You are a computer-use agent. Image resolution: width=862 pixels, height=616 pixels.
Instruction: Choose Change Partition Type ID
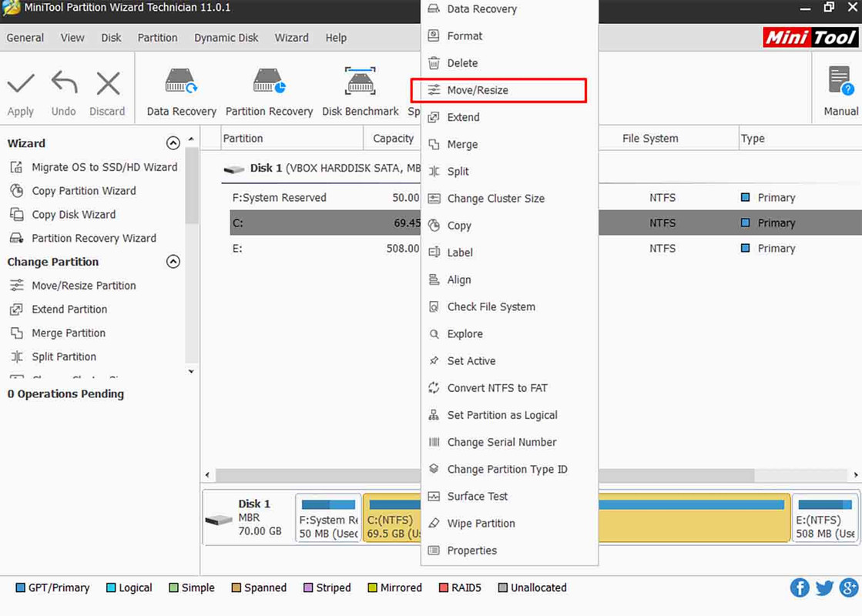pyautogui.click(x=509, y=469)
